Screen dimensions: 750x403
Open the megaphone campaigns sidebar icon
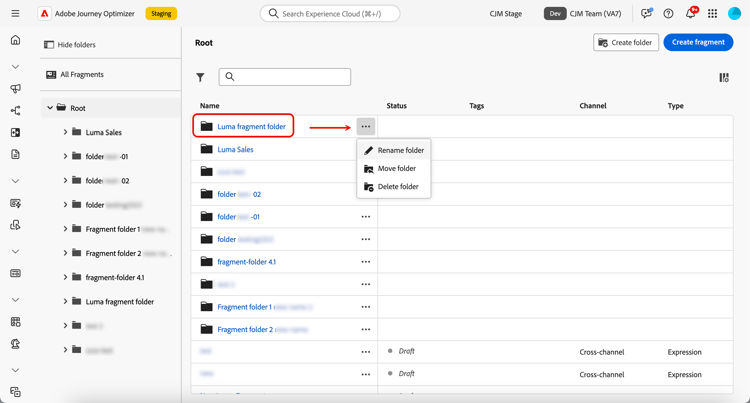coord(15,88)
